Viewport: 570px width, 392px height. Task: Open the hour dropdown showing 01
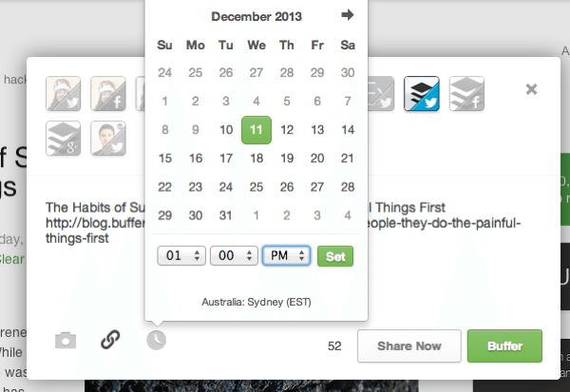pyautogui.click(x=181, y=255)
